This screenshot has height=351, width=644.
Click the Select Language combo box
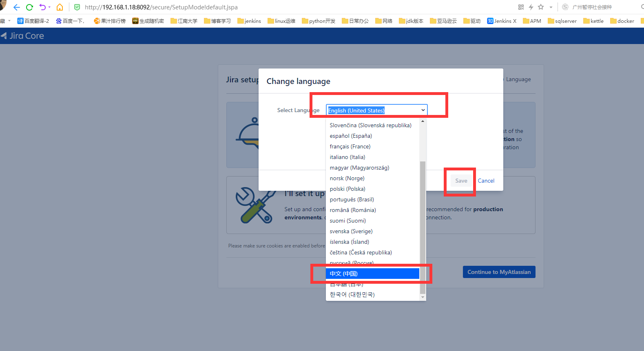pyautogui.click(x=376, y=110)
